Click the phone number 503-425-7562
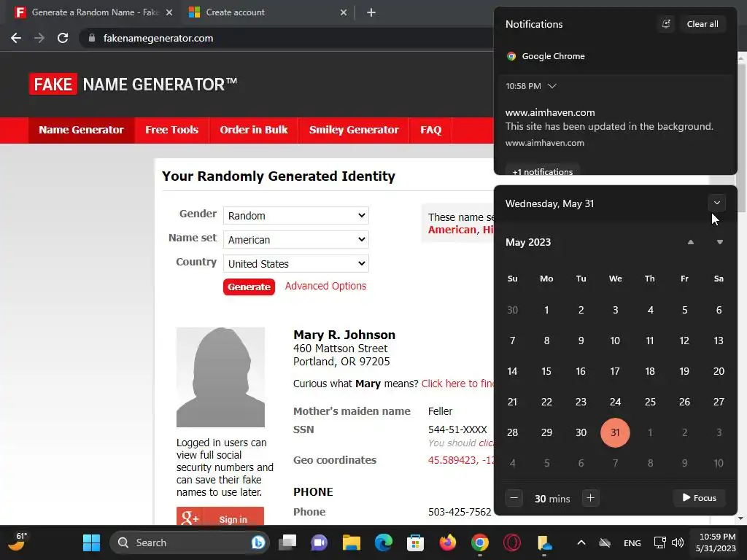This screenshot has width=747, height=560. pyautogui.click(x=460, y=512)
